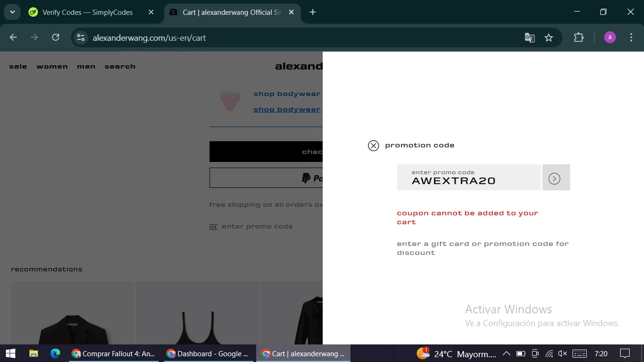Open the search option

(120, 67)
